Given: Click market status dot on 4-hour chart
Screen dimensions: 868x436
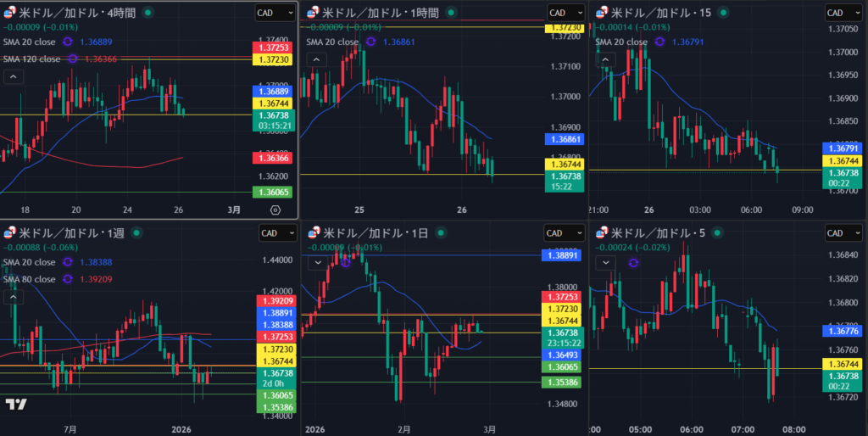Looking at the screenshot, I should point(149,13).
